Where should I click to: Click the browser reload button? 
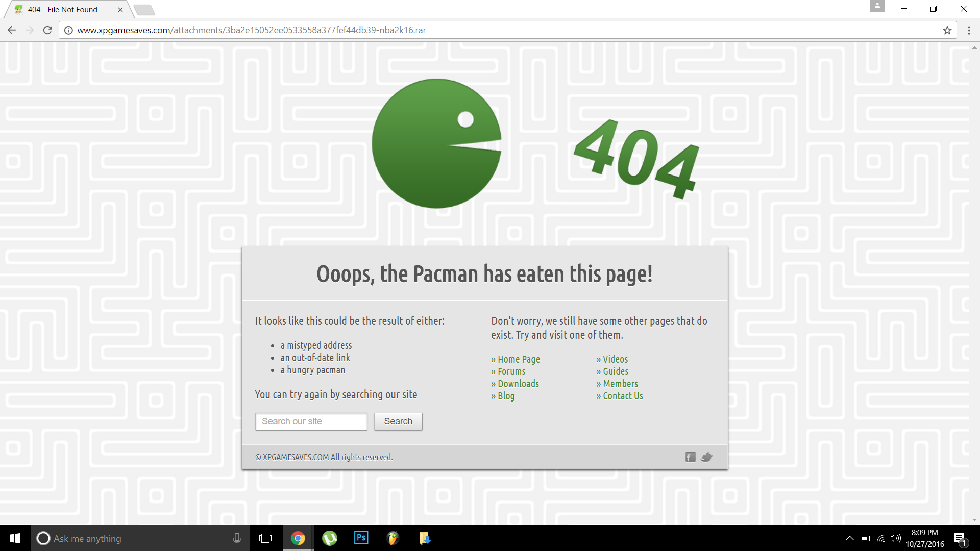47,30
